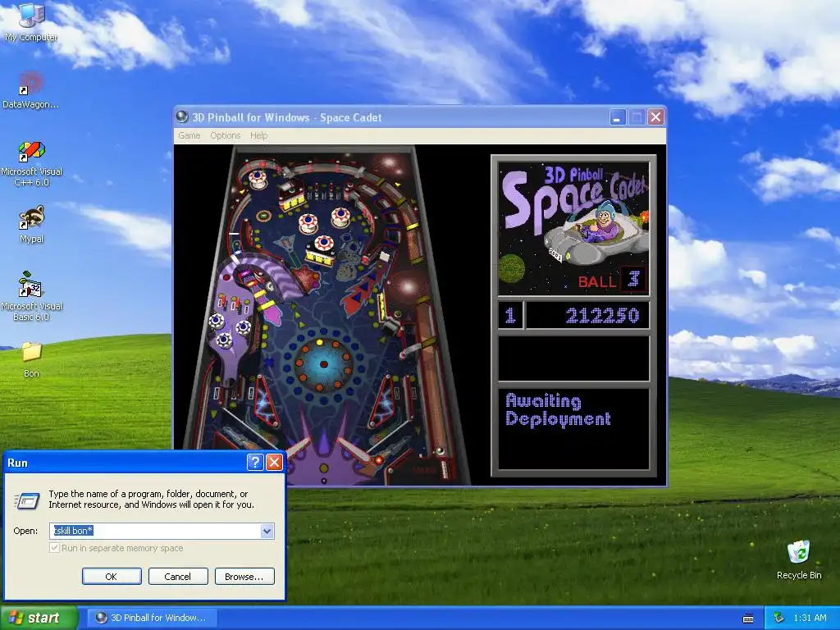Open My Computer desktop icon
The image size is (840, 630).
[31, 21]
